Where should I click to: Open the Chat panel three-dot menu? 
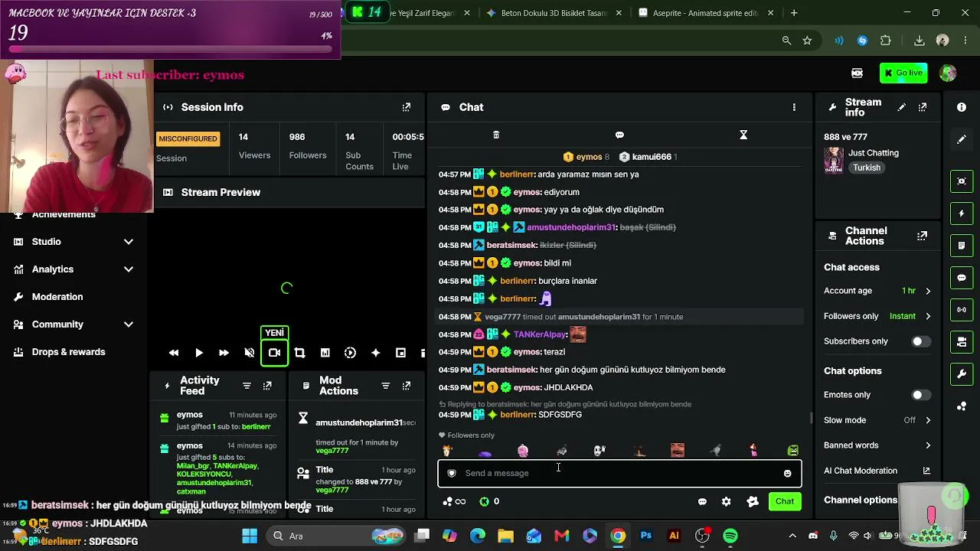pyautogui.click(x=794, y=107)
